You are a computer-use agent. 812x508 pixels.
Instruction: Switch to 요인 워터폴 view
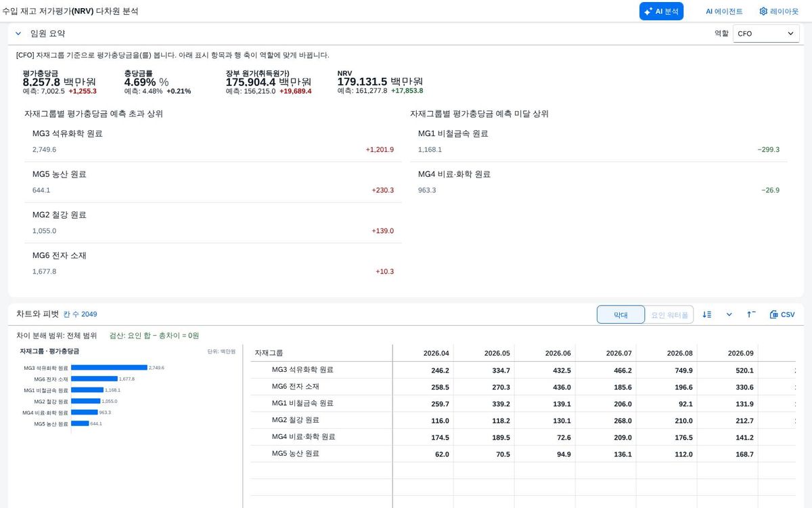pos(669,314)
